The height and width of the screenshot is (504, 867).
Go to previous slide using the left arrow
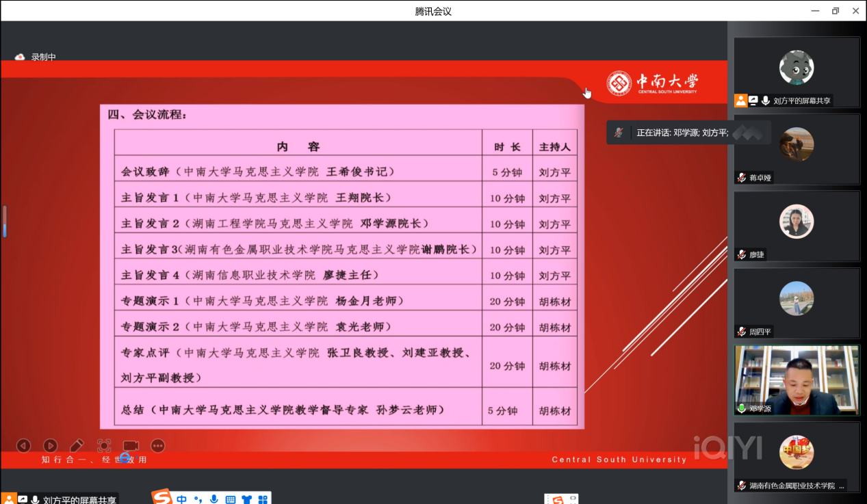[x=23, y=446]
